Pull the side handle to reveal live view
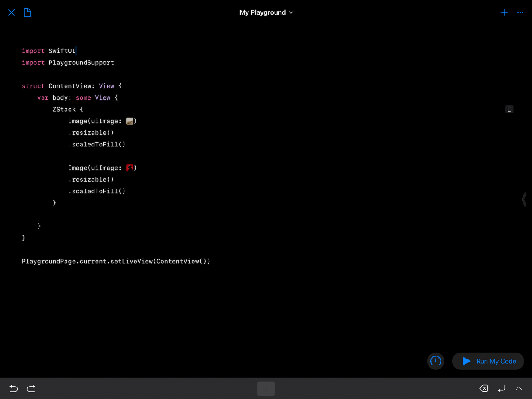Image resolution: width=532 pixels, height=399 pixels. point(525,199)
